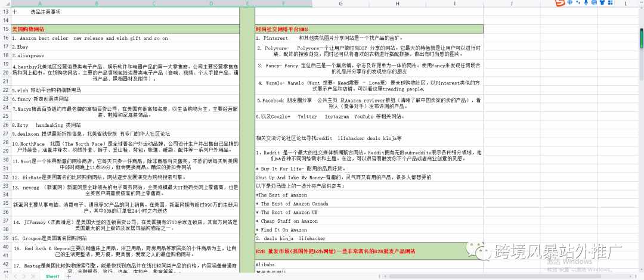
Task: Select row 15 header
Action: [6, 29]
